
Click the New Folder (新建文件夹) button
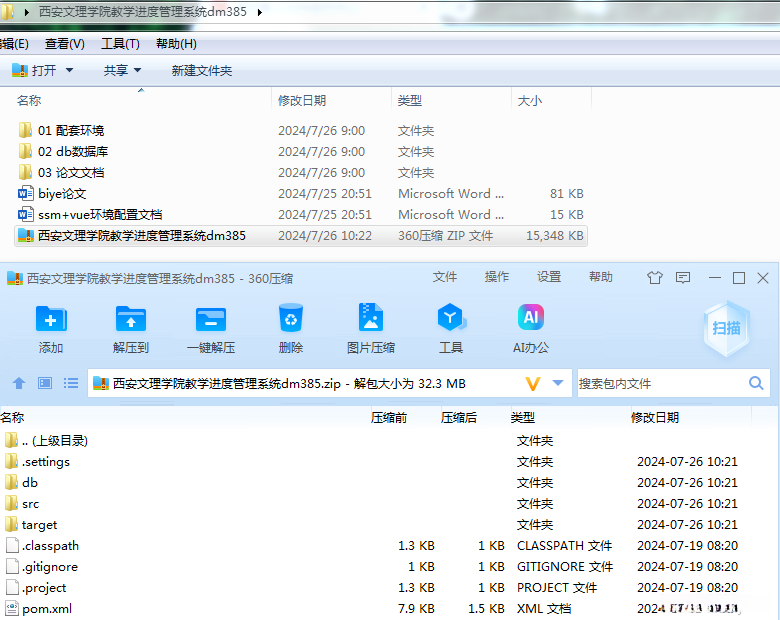[x=201, y=71]
